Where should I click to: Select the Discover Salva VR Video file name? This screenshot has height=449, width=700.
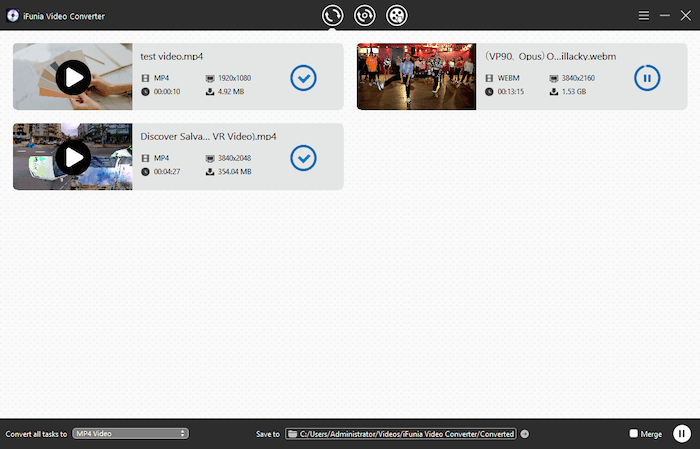[x=208, y=136]
